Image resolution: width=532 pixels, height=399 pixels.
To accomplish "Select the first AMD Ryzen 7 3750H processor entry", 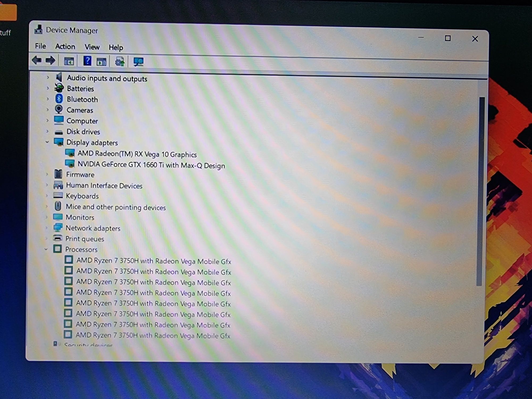I will click(154, 261).
